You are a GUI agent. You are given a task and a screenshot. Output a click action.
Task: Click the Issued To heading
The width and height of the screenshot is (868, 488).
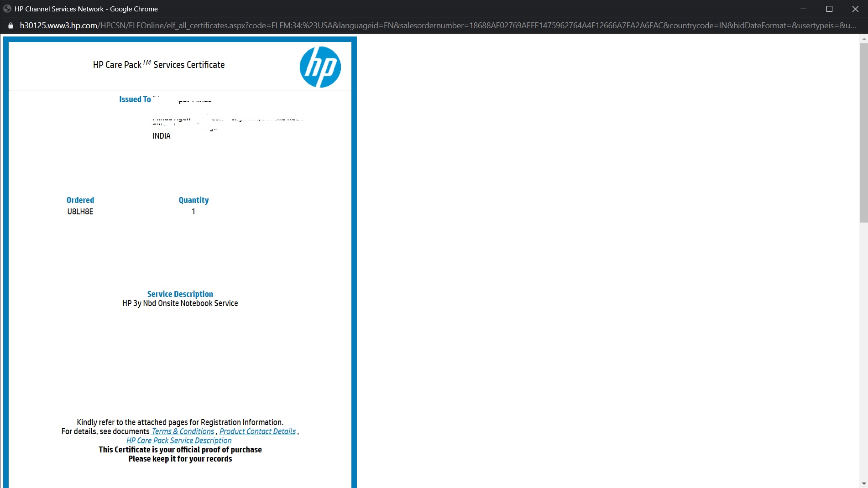coord(134,99)
